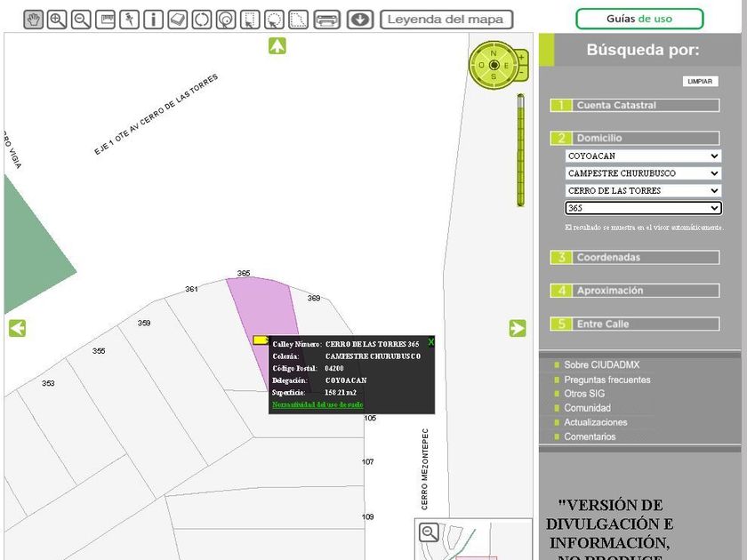Viewport: 747px width, 560px height.
Task: Click N on the compass navigator
Action: 494,52
